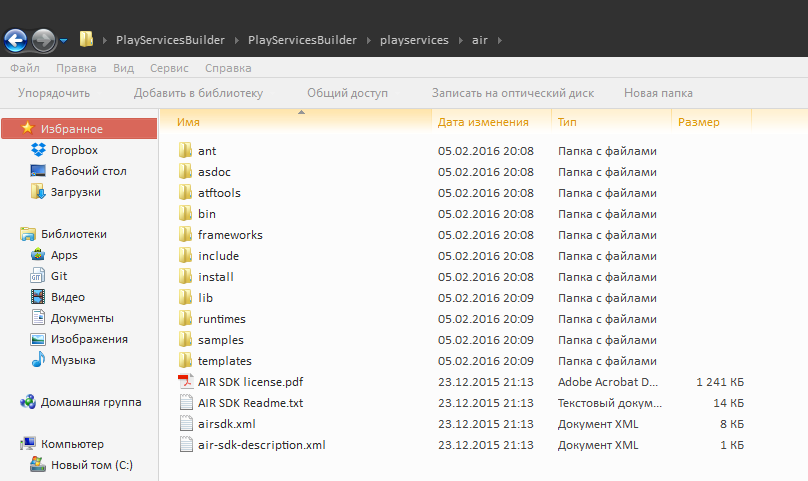Screen dimensions: 808x481
Task: Select the atftools folder icon
Action: pyautogui.click(x=186, y=192)
